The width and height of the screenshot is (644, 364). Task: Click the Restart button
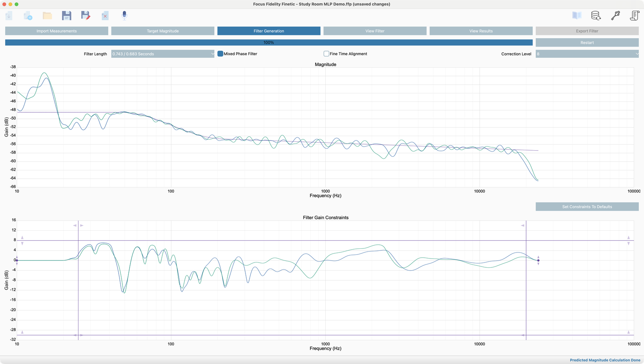click(x=587, y=43)
